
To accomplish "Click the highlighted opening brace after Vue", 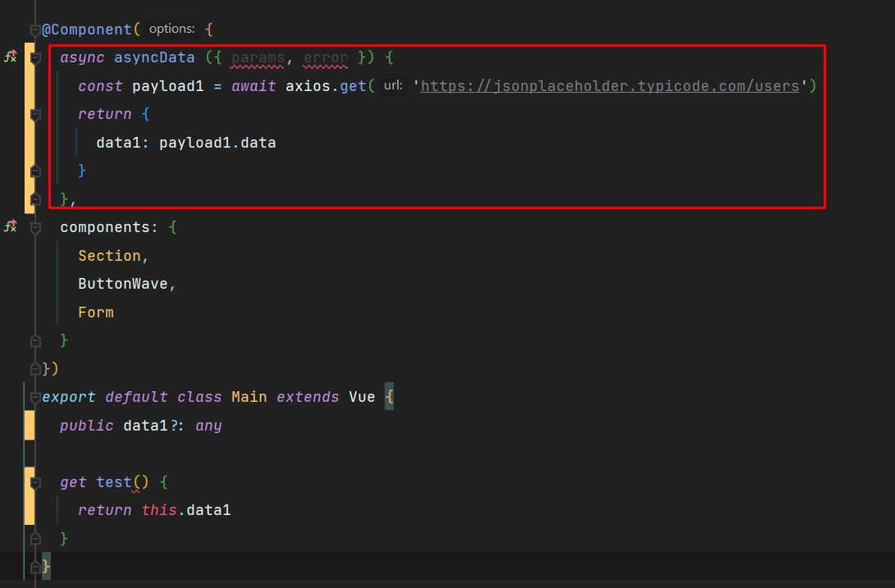I will point(390,397).
